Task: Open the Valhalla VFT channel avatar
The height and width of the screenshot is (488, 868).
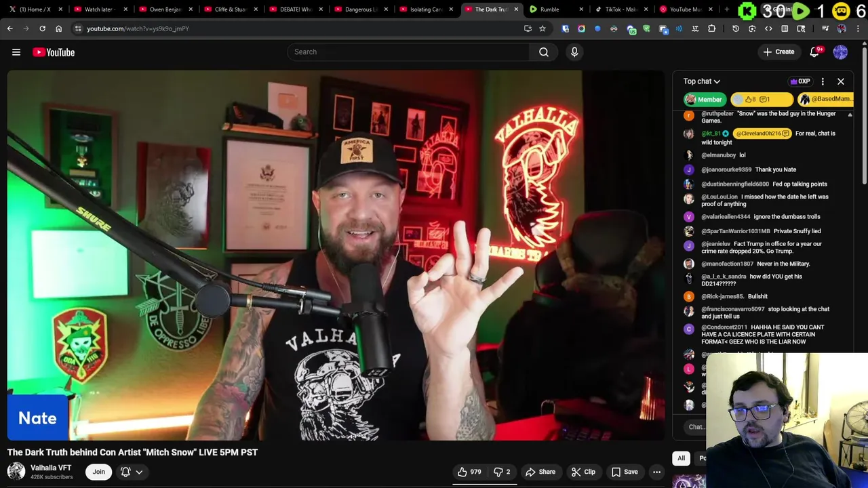Action: [16, 471]
